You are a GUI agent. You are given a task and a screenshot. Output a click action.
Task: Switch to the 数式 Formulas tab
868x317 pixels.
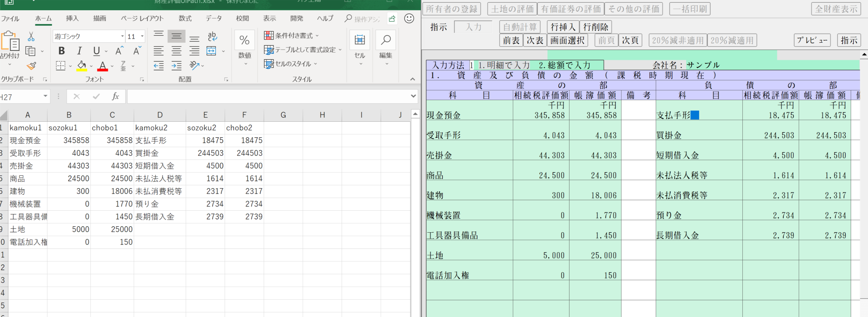coord(185,18)
